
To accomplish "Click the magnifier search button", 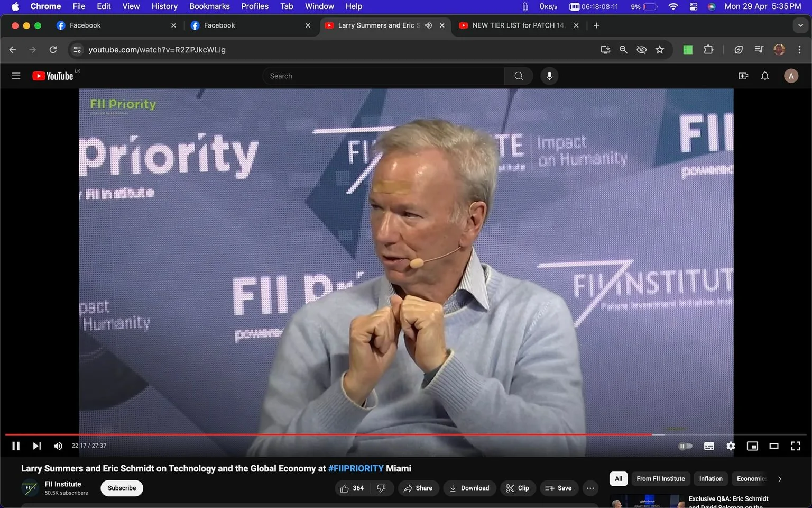I will [519, 76].
